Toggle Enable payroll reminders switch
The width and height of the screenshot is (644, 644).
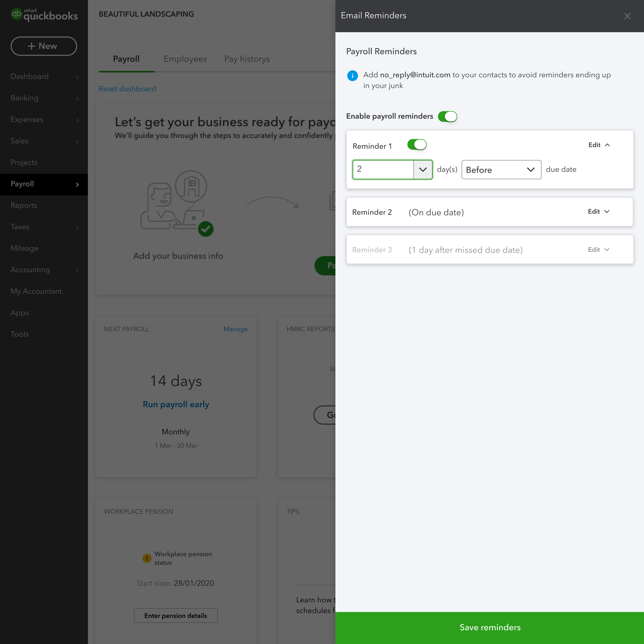(x=447, y=116)
